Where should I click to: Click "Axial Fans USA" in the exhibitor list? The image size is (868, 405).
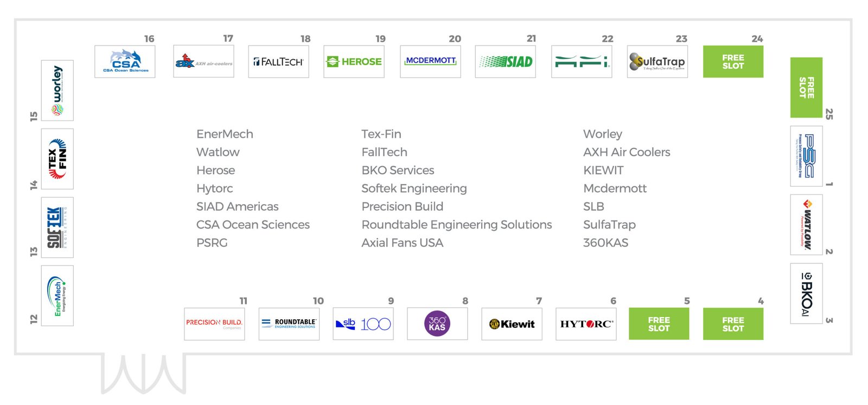402,243
